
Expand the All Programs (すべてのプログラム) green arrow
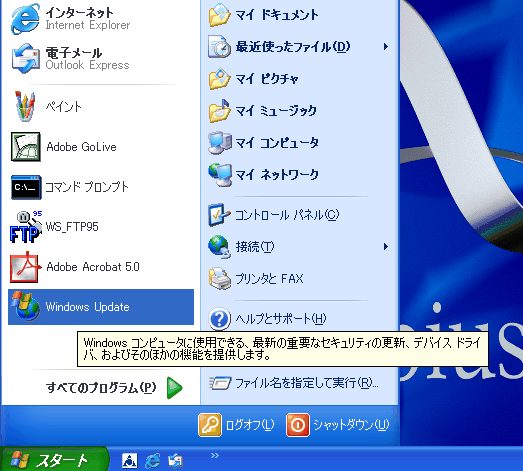[174, 388]
